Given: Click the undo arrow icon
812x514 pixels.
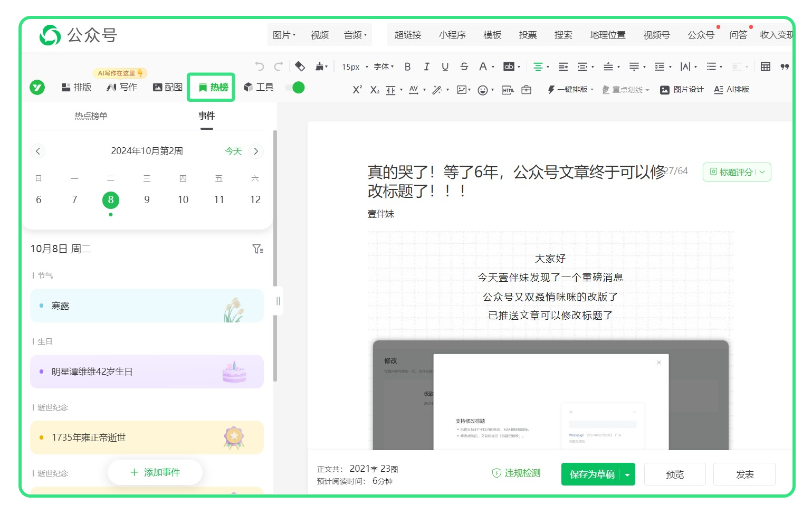Looking at the screenshot, I should [259, 66].
